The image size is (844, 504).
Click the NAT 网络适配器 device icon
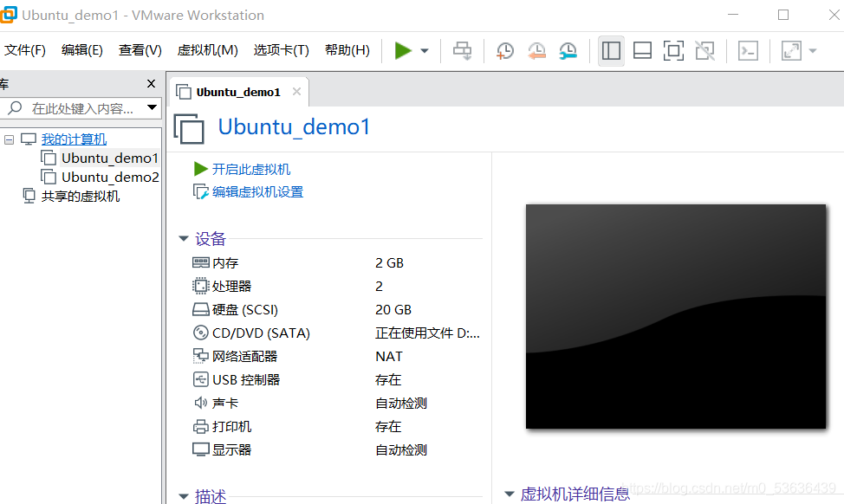tap(201, 356)
